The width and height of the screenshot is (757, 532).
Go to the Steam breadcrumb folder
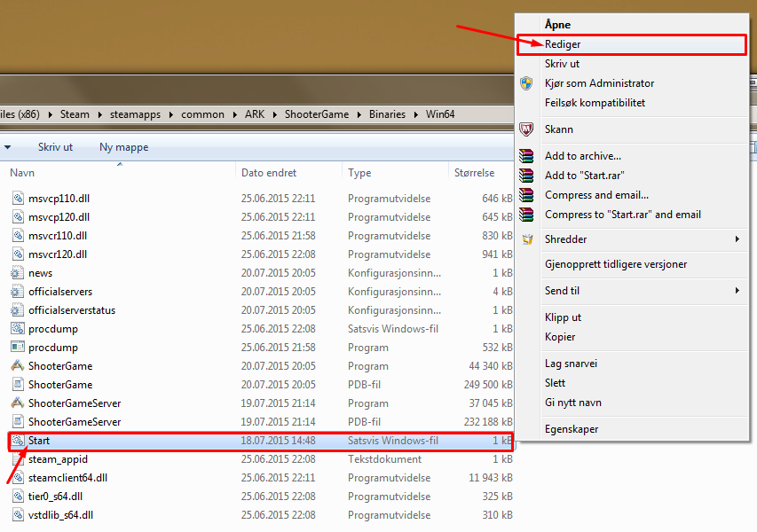click(x=75, y=114)
